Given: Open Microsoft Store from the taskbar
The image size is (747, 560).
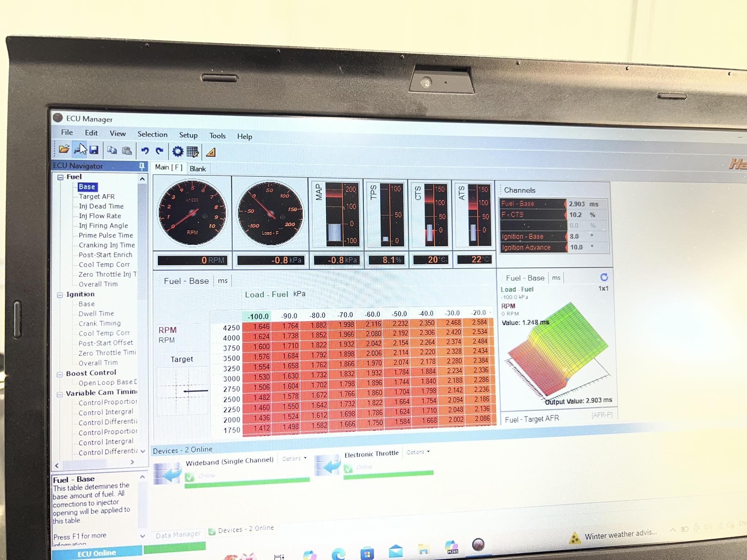Looking at the screenshot, I should pyautogui.click(x=367, y=553).
